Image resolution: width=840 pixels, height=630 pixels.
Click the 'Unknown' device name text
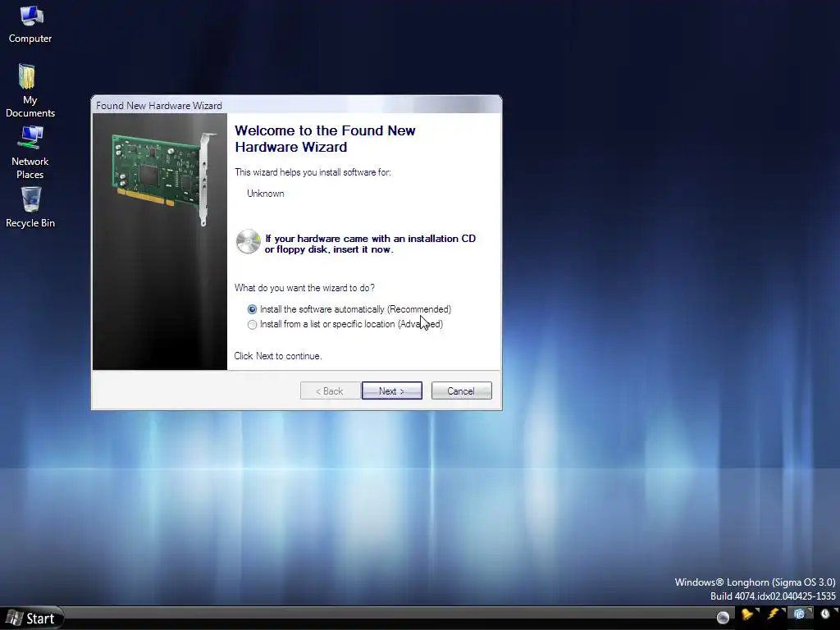(x=266, y=194)
